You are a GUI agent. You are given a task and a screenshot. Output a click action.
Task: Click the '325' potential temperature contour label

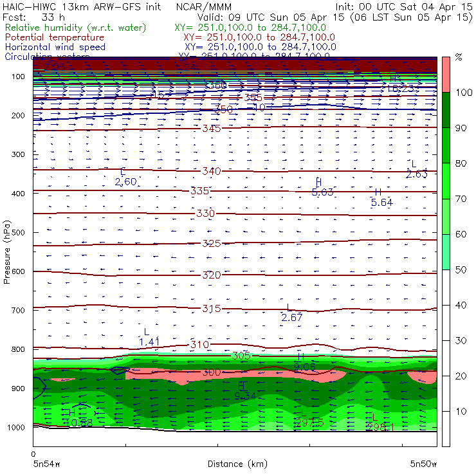(212, 243)
